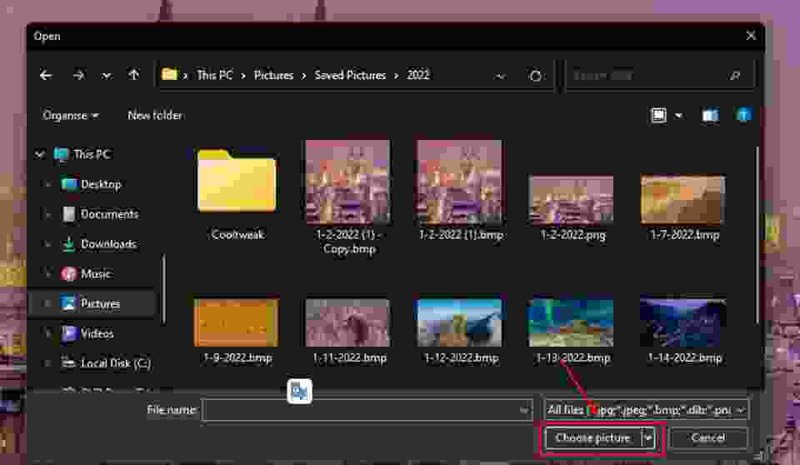Show the preview pane
The width and height of the screenshot is (800, 465).
click(x=710, y=115)
